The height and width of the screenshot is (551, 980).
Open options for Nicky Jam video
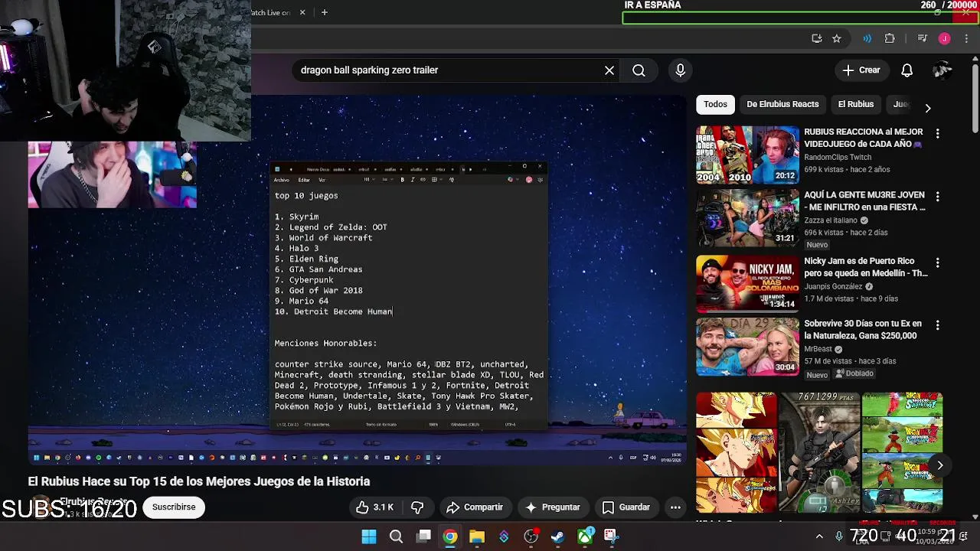click(x=937, y=261)
